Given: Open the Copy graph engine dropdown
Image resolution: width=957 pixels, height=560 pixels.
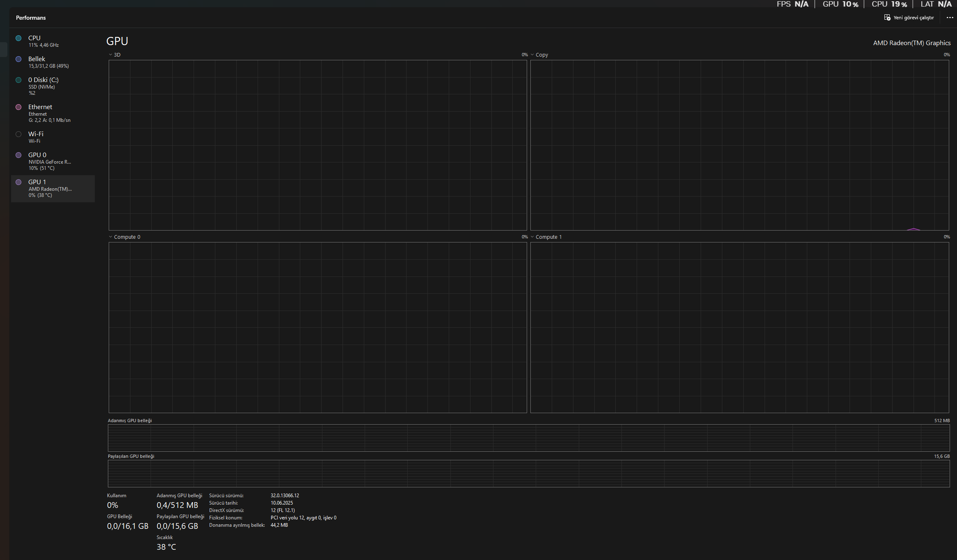Looking at the screenshot, I should [539, 55].
